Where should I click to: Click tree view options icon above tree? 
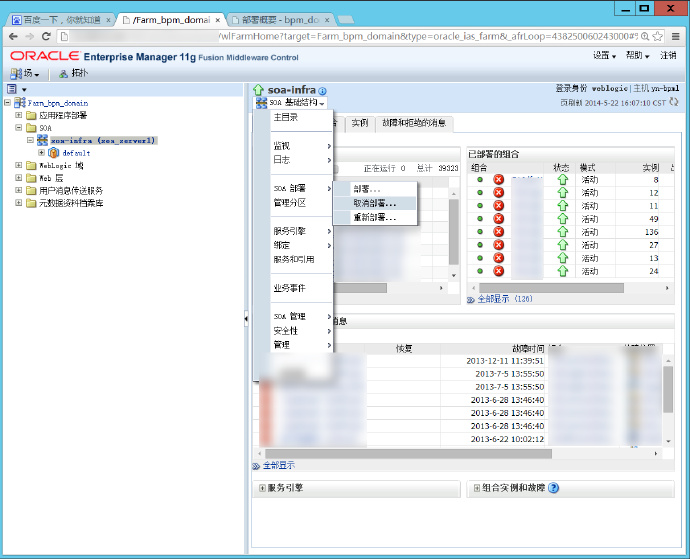[12, 89]
